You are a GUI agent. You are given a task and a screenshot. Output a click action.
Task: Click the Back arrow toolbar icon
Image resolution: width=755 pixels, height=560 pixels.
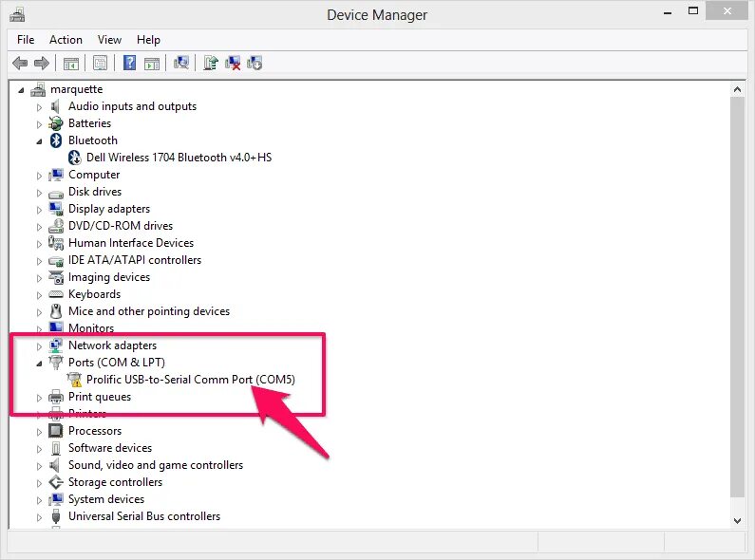click(x=20, y=63)
